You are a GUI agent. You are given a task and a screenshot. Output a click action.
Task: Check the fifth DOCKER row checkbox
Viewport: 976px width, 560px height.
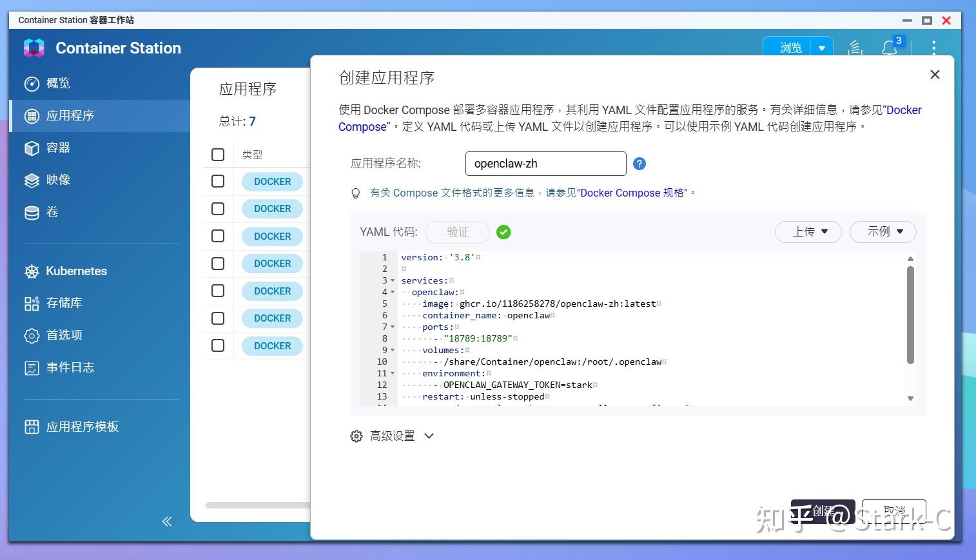click(x=218, y=291)
